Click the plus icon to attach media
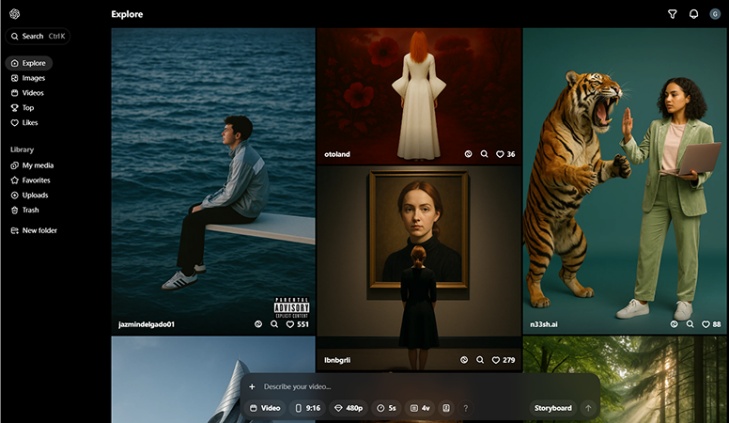729x423 pixels. (x=252, y=386)
